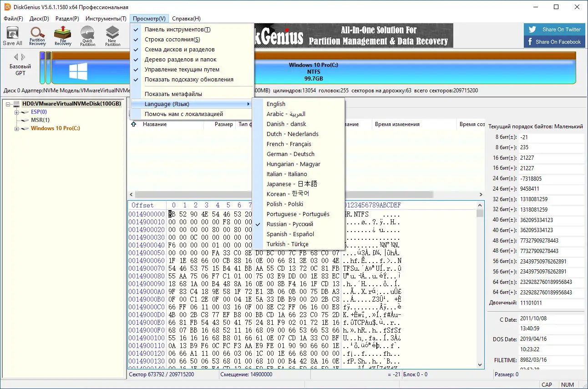This screenshot has height=389, width=588.
Task: Go to next disk with right arrow
Action: coord(24,57)
